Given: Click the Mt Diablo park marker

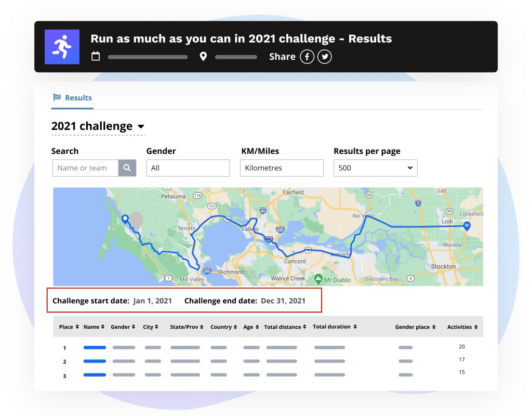Looking at the screenshot, I should tap(318, 279).
